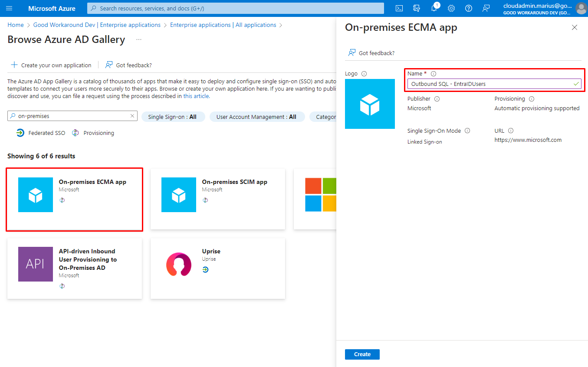
Task: Click the feedback icon in top bar
Action: pyautogui.click(x=486, y=8)
